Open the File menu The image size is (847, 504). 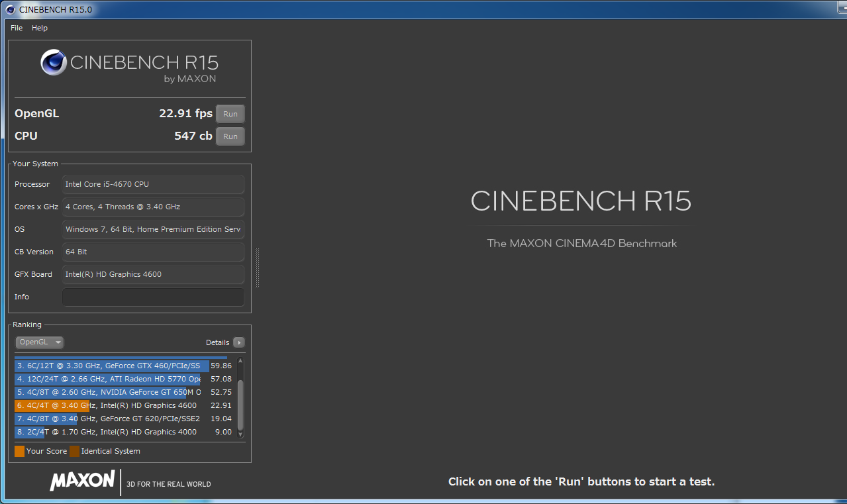pos(17,28)
